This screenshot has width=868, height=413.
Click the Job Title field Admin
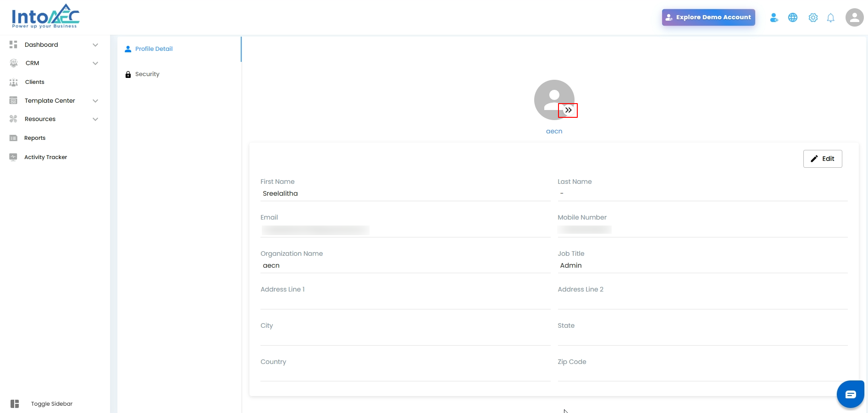[702, 265]
